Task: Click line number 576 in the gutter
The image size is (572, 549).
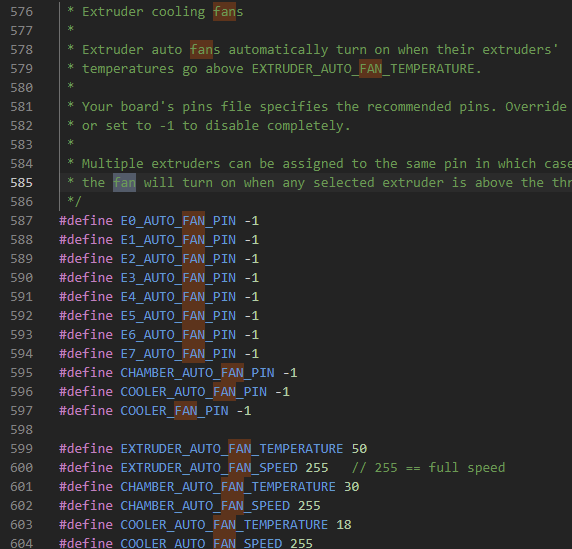Action: click(22, 12)
